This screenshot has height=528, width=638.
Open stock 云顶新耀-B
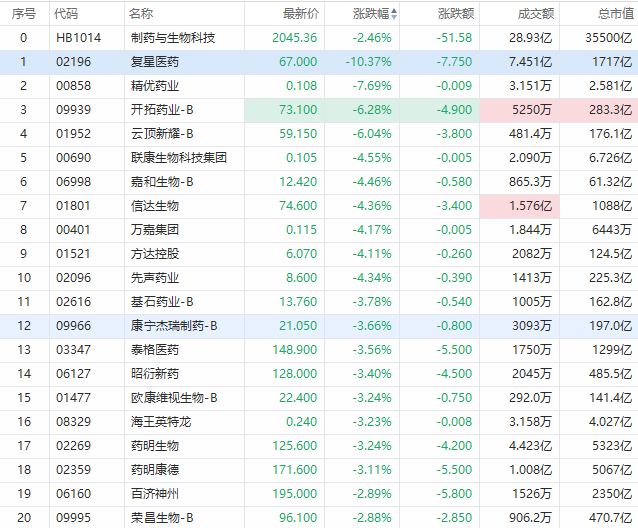[x=162, y=134]
